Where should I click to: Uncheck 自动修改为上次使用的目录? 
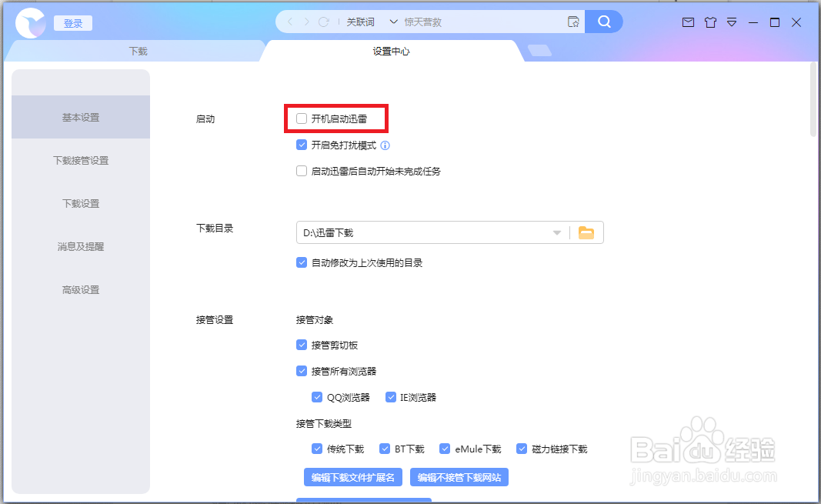tap(302, 262)
